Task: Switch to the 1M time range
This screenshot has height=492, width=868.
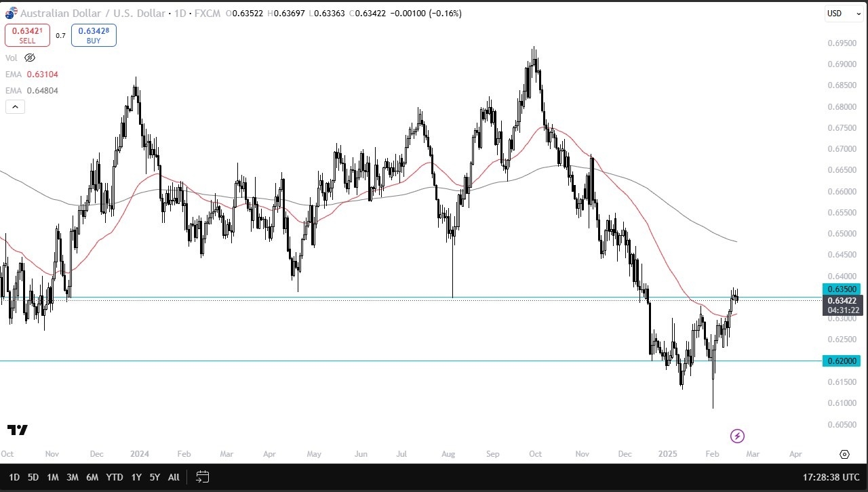Action: pyautogui.click(x=52, y=477)
